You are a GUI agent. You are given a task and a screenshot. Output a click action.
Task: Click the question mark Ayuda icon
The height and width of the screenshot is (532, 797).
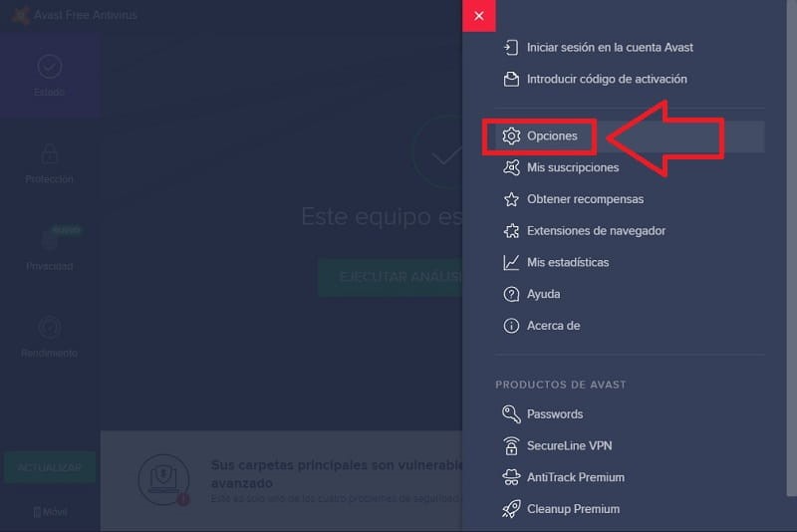tap(511, 294)
